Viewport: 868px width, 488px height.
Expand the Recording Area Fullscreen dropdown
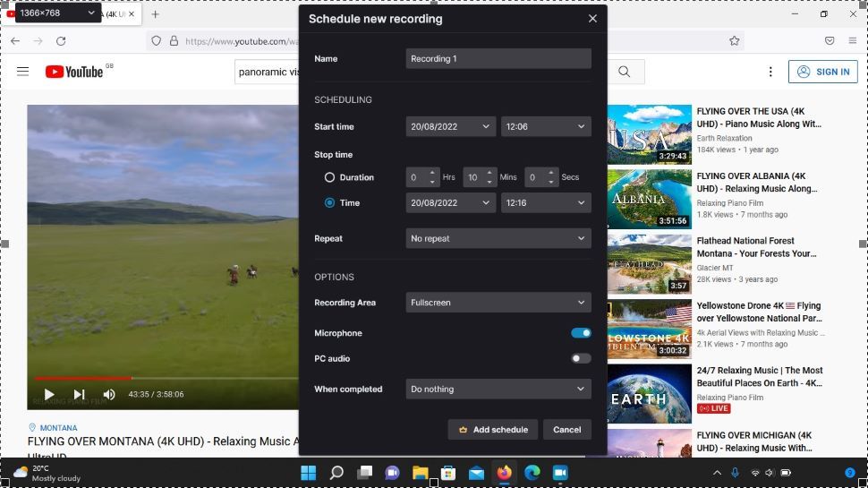498,303
